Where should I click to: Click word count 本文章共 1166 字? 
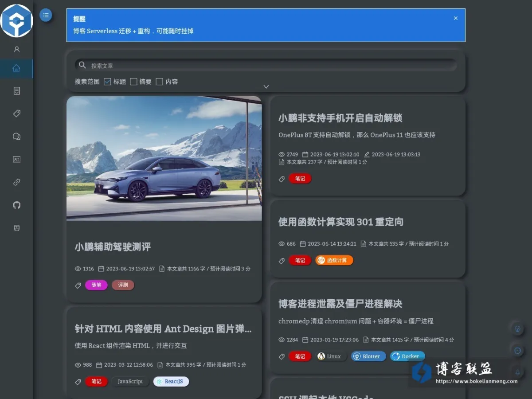[186, 269]
